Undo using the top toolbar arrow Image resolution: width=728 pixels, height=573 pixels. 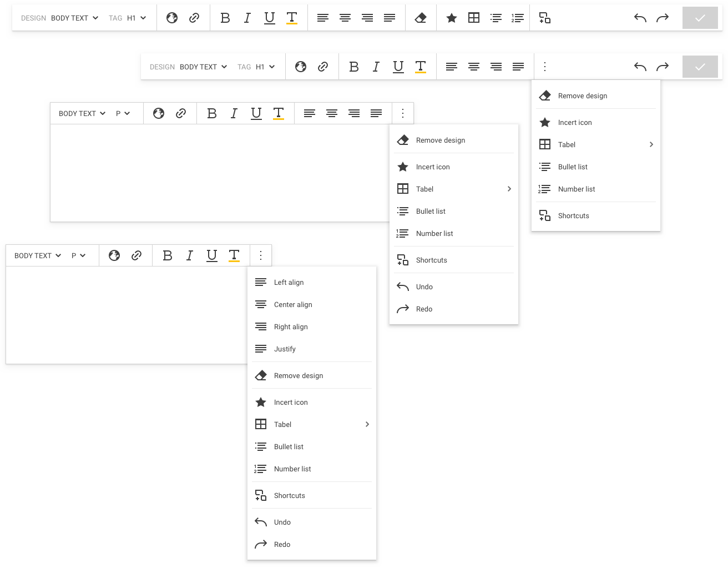tap(640, 18)
